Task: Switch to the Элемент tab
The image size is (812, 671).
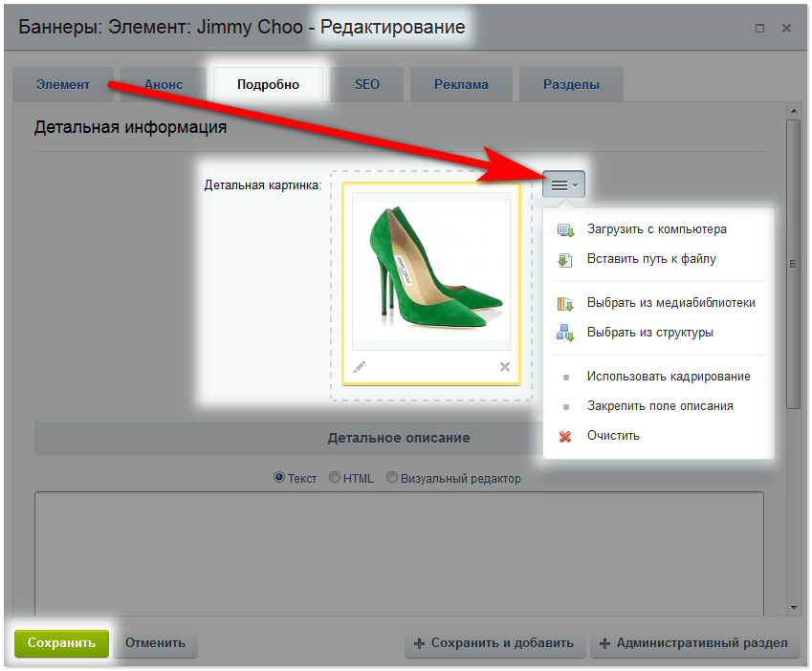Action: (63, 84)
